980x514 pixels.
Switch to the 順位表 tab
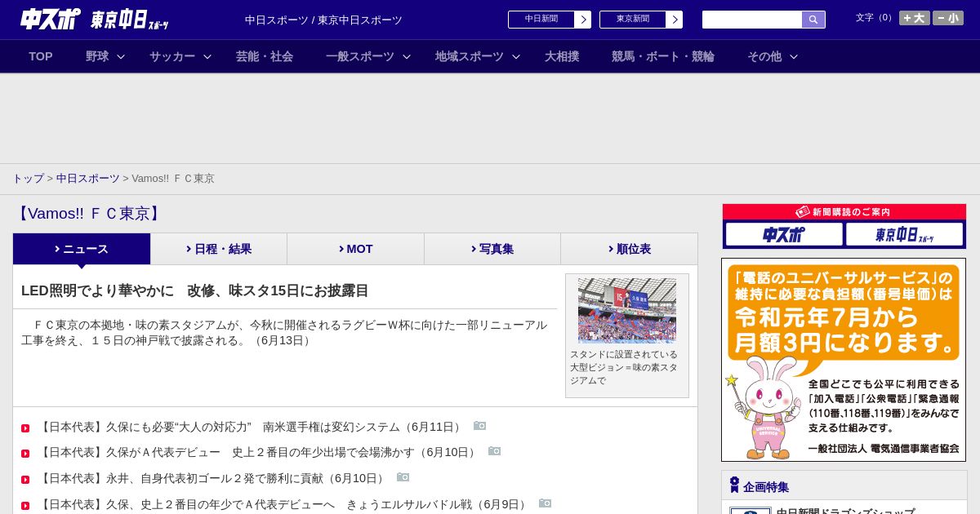[x=629, y=249]
